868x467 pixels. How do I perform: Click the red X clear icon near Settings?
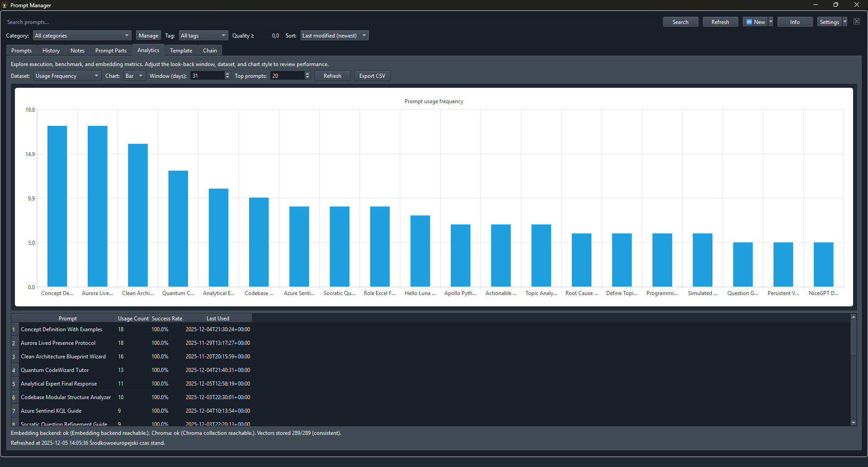pyautogui.click(x=857, y=21)
